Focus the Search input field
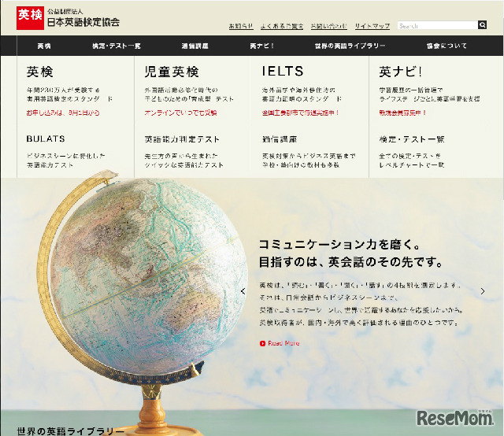 pos(438,25)
